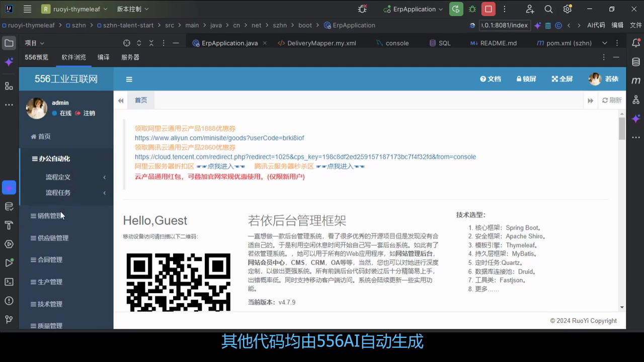Screen dimensions: 644x362
Task: Stop the running application with red square
Action: pos(488,9)
